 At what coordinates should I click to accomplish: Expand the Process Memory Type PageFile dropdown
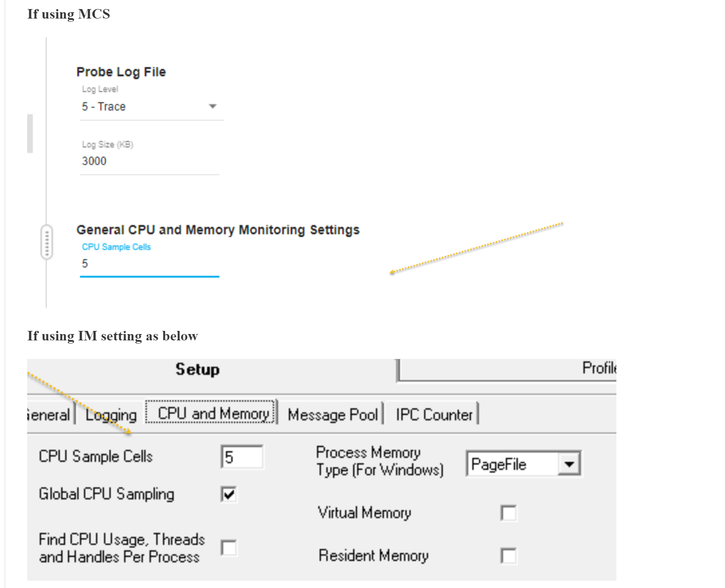[569, 464]
